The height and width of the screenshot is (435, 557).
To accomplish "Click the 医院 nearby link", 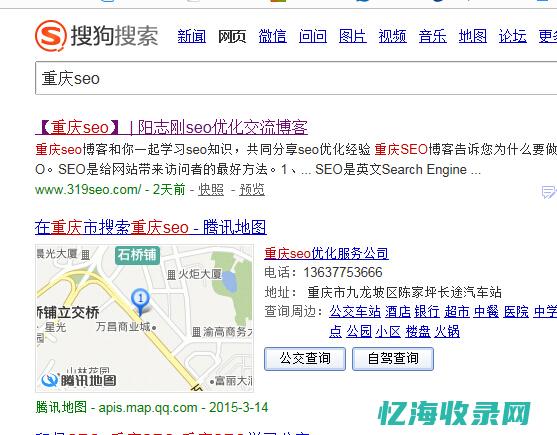I will click(516, 312).
